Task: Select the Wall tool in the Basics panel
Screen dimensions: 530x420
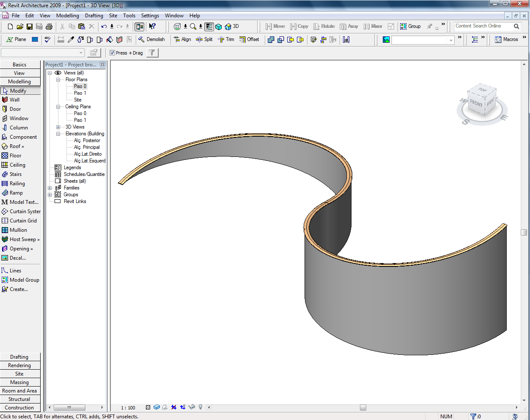Action: (x=14, y=100)
